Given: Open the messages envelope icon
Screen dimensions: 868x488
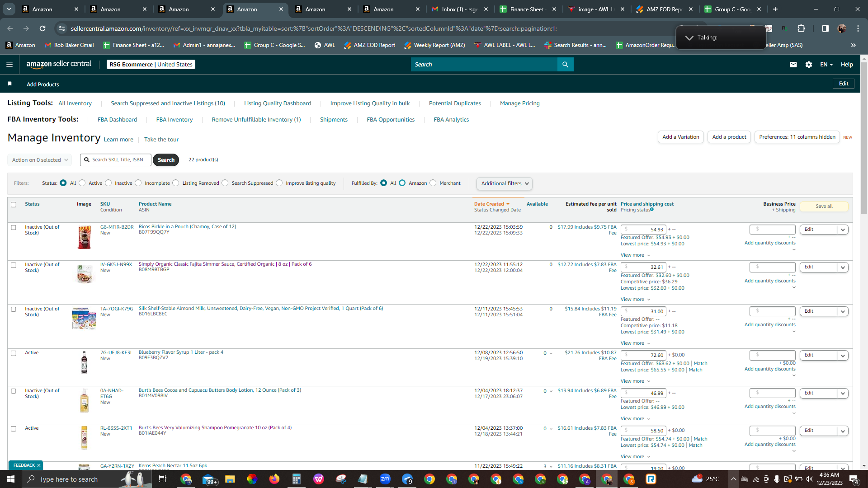Looking at the screenshot, I should tap(793, 65).
